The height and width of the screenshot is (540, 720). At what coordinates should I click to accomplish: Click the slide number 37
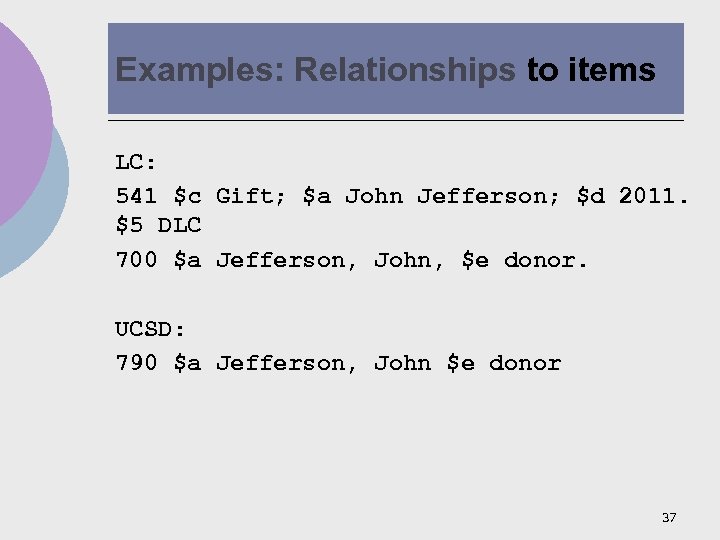(x=669, y=518)
